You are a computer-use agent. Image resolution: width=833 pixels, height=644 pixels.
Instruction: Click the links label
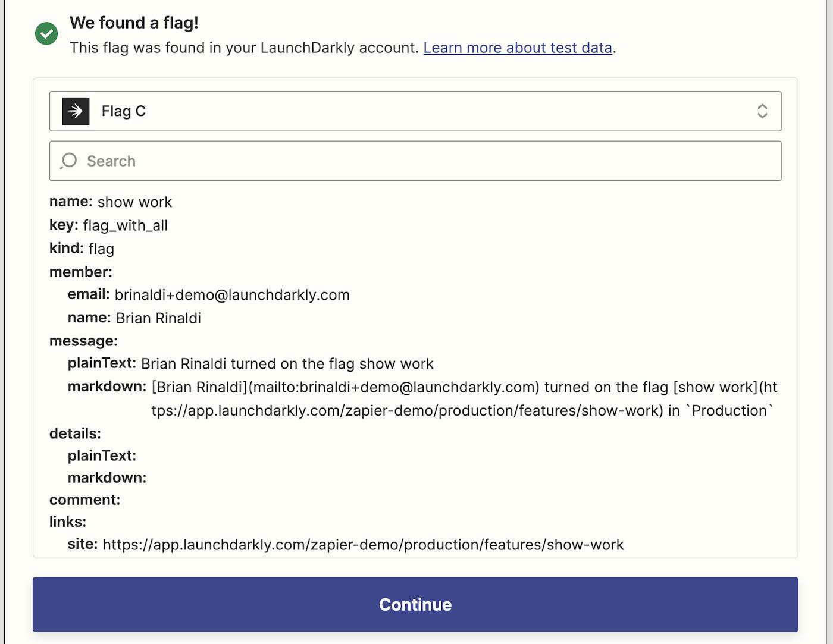[x=68, y=522]
